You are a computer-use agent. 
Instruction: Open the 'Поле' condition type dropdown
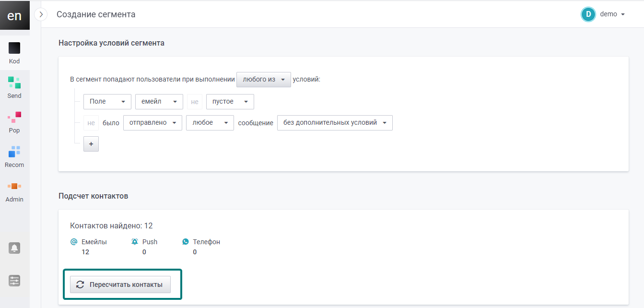click(107, 102)
